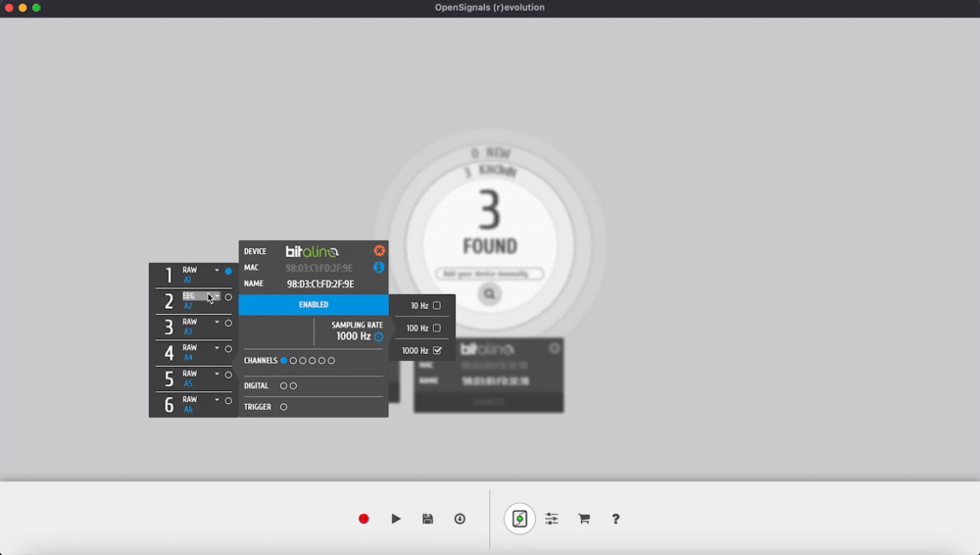Toggle first circle in CHANNELS row

click(x=284, y=361)
